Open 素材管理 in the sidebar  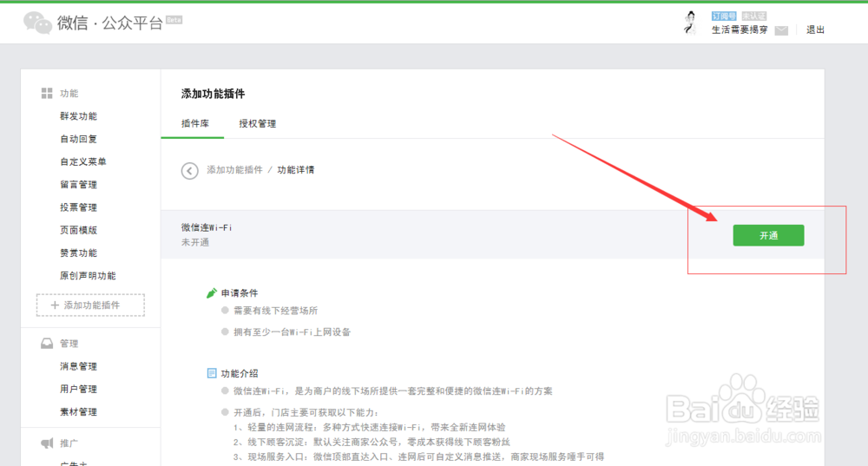tap(79, 411)
